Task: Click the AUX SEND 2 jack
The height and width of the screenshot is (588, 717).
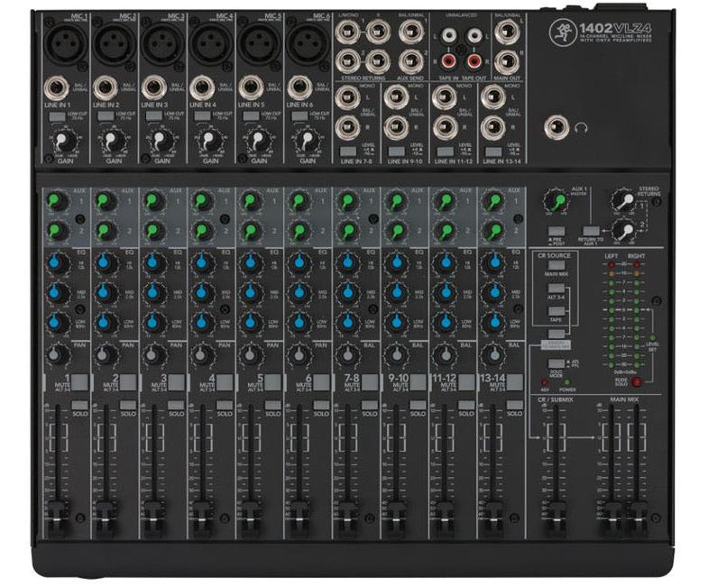Action: click(x=410, y=61)
